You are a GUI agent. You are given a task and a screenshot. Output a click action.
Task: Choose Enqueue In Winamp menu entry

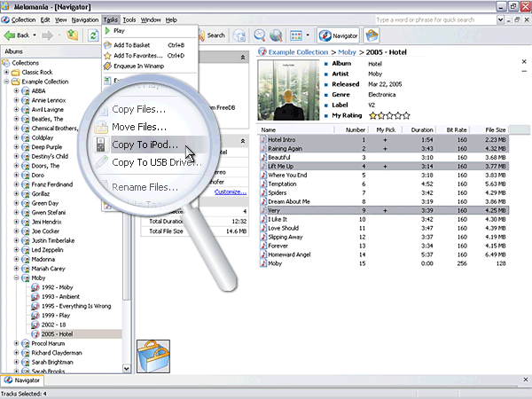point(150,66)
